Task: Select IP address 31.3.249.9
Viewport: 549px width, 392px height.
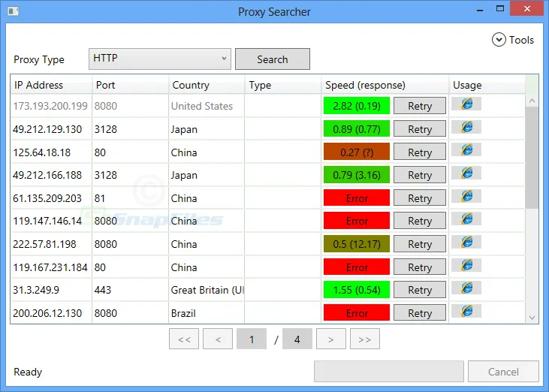Action: point(36,290)
